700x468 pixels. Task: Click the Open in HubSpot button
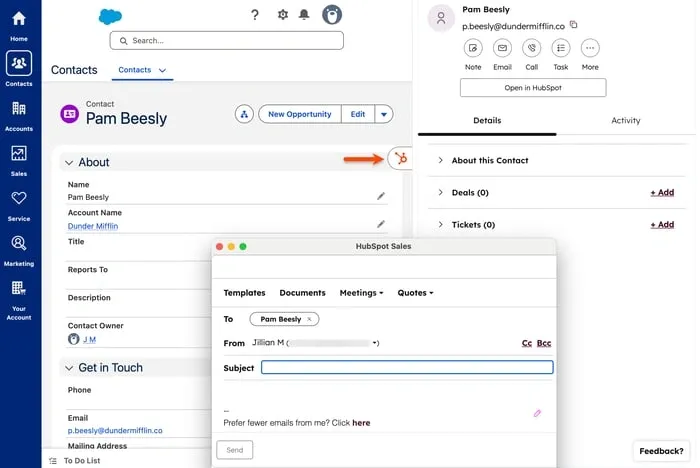click(533, 88)
